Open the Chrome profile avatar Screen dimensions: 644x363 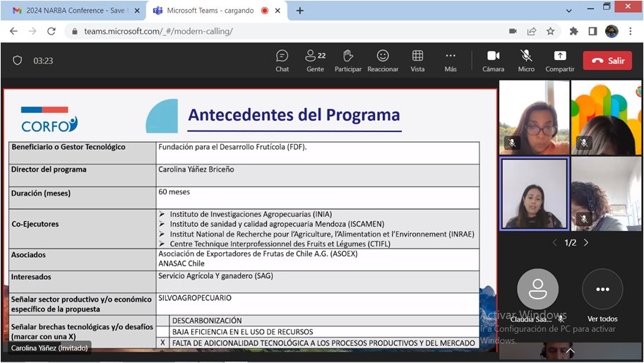tap(612, 31)
